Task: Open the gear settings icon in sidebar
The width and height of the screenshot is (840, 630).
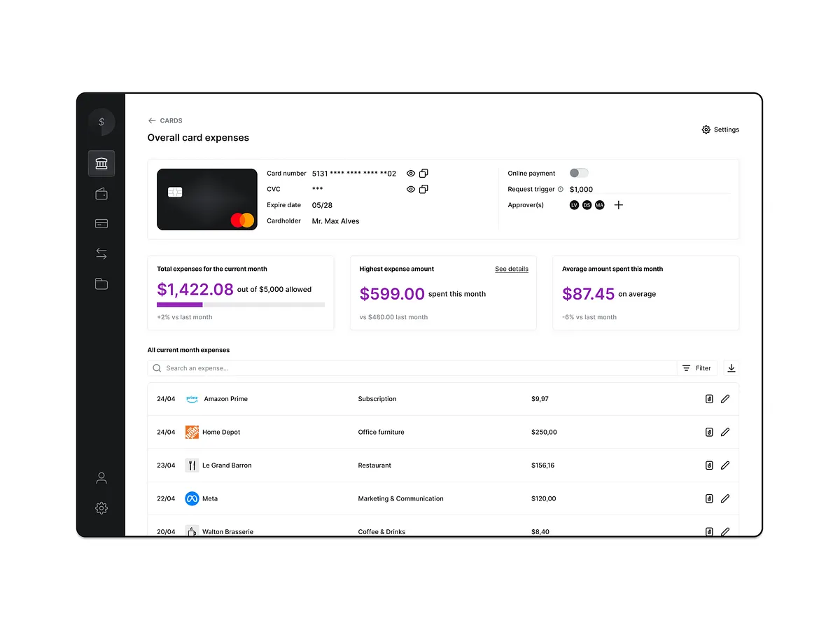Action: (101, 508)
